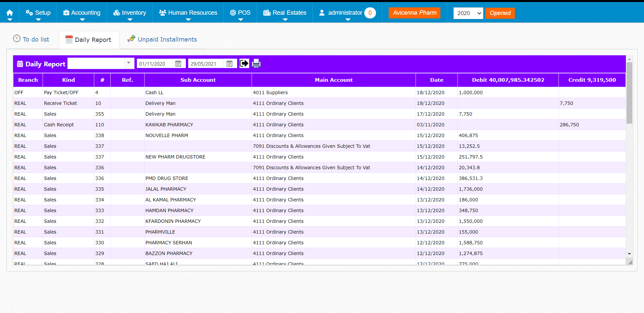Expand the Accounting menu
Image resolution: width=644 pixels, height=313 pixels.
(82, 13)
